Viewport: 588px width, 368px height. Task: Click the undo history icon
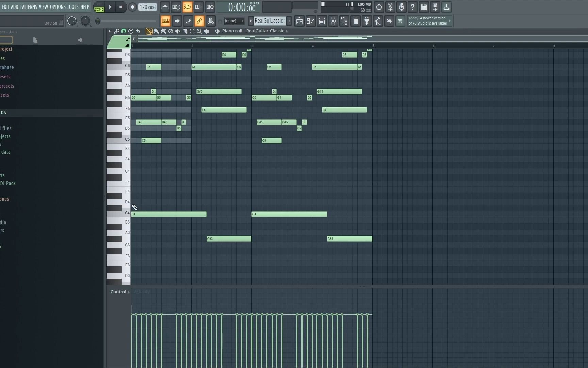[379, 7]
